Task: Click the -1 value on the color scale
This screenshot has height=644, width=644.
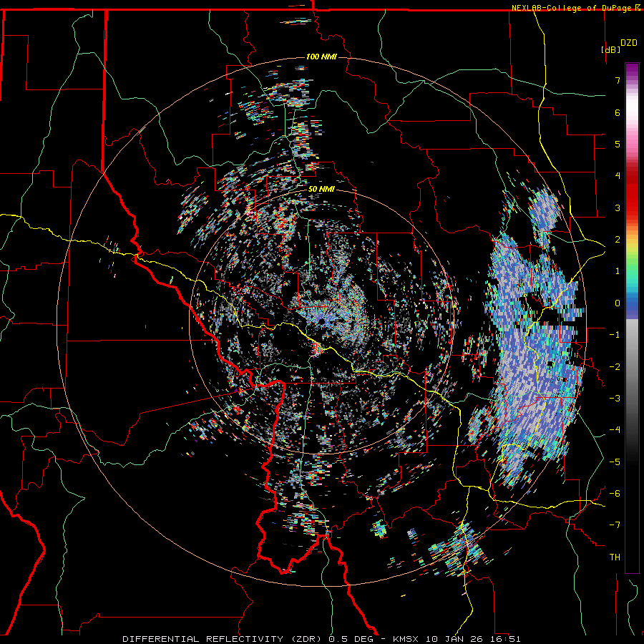Action: click(615, 335)
